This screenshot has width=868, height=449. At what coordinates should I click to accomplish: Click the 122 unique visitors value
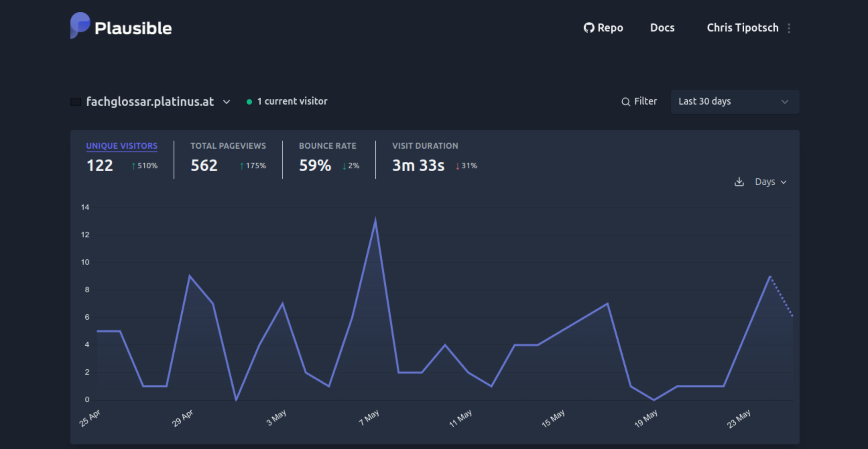(100, 166)
